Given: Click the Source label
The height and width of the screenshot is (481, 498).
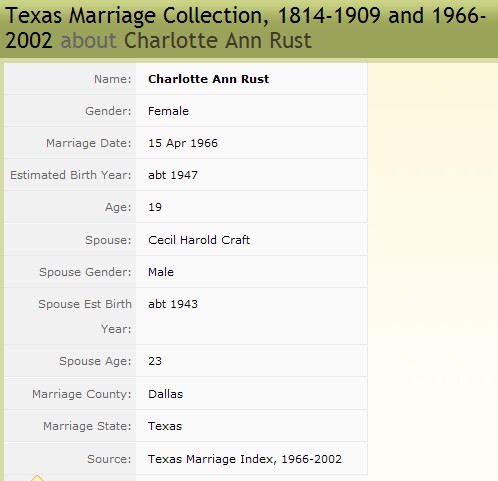Looking at the screenshot, I should [109, 459].
